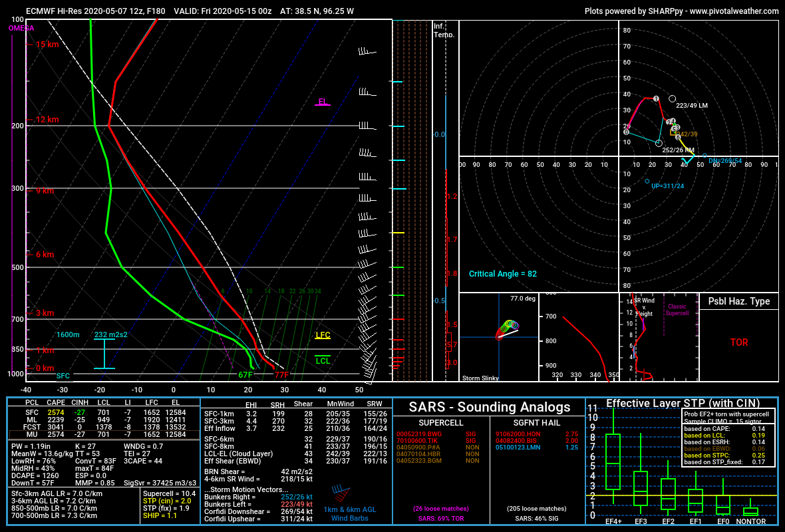Image resolution: width=785 pixels, height=532 pixels.
Task: Click the SARS: 46% SIG result
Action: point(537,519)
